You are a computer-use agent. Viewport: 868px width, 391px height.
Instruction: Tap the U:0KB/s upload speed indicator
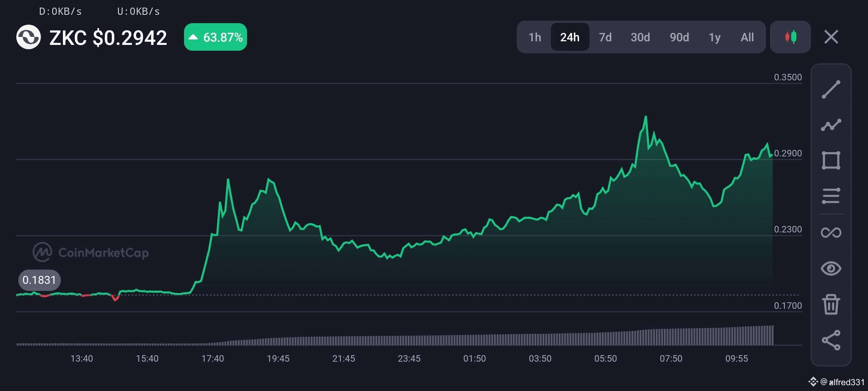pos(139,12)
